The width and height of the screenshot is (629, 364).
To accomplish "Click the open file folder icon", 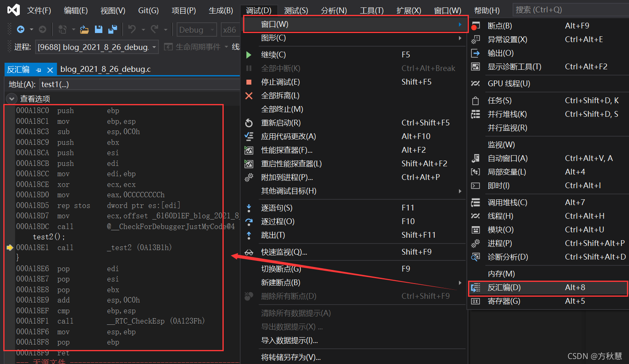I will pyautogui.click(x=84, y=29).
